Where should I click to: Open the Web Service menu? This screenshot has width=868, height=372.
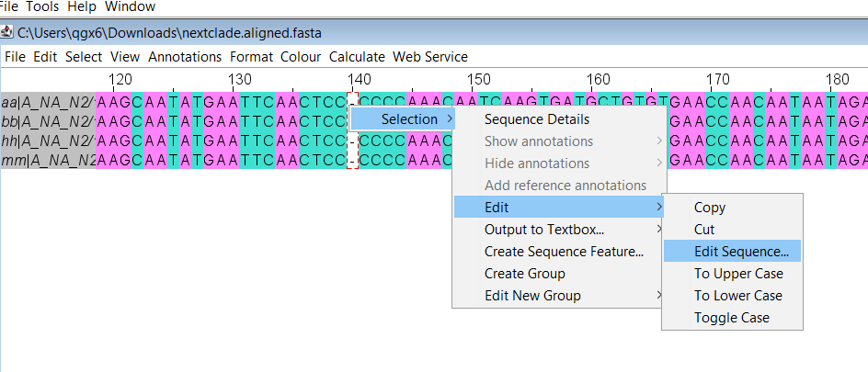(430, 57)
